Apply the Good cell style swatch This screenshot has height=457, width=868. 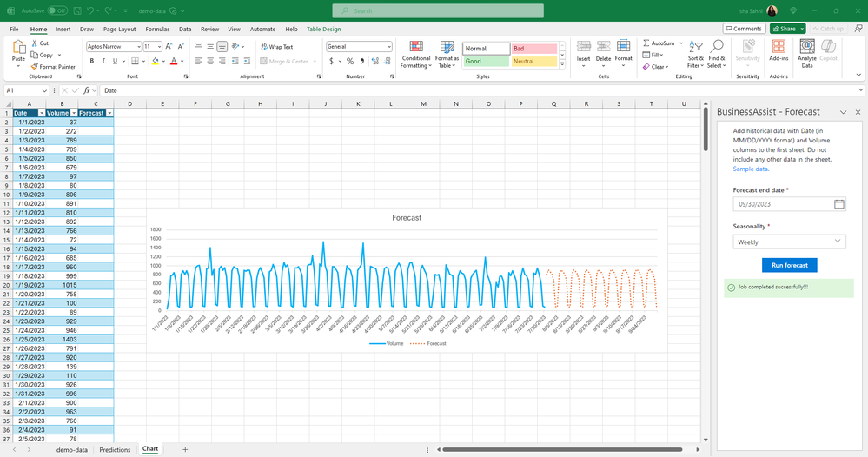(x=486, y=62)
